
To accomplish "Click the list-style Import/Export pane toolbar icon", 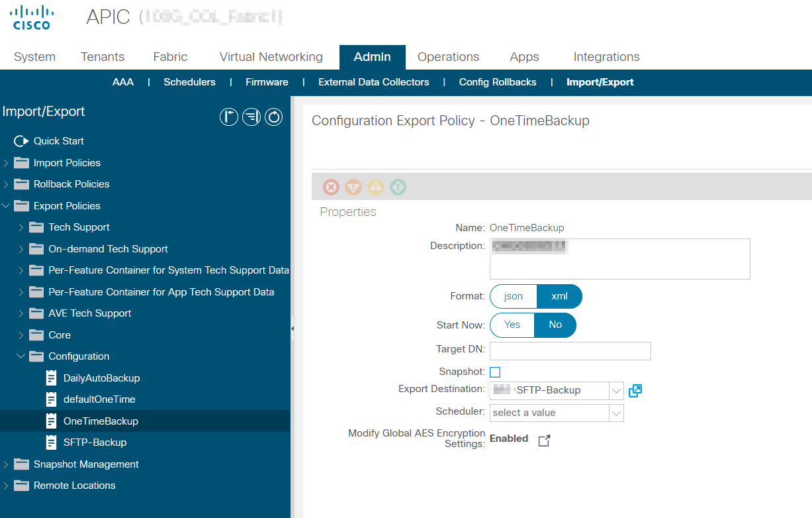I will click(251, 117).
